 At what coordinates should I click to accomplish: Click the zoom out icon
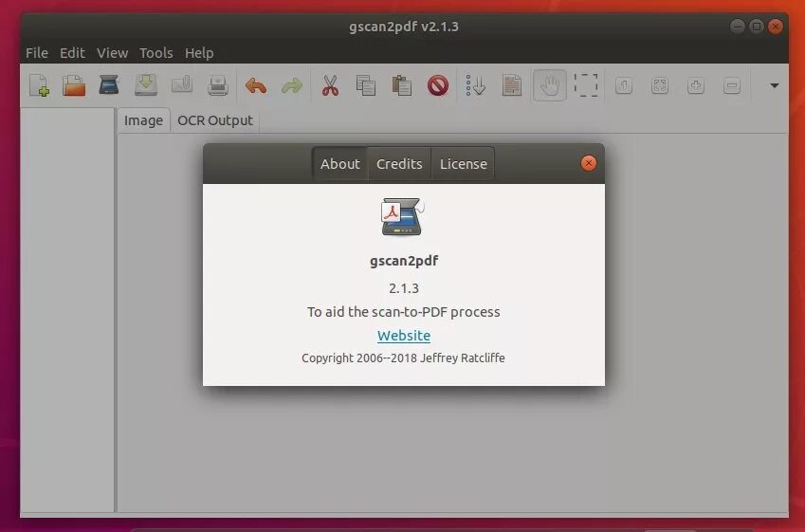point(732,85)
